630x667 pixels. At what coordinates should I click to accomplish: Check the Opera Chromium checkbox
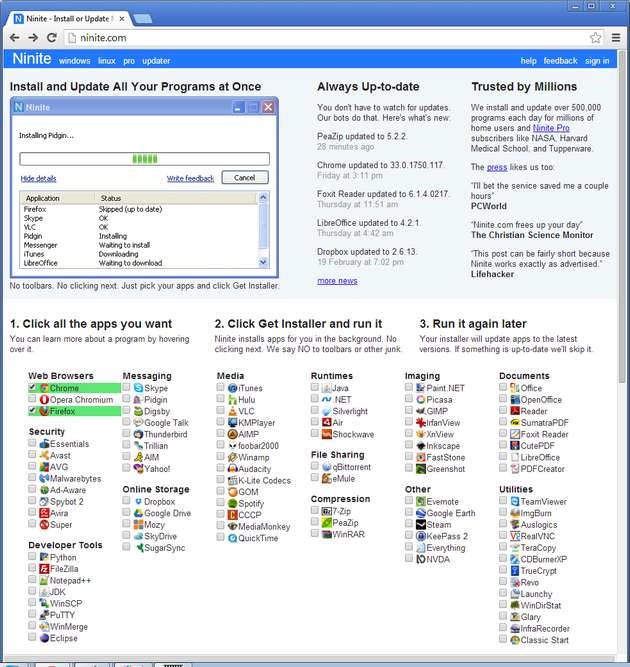tap(32, 399)
